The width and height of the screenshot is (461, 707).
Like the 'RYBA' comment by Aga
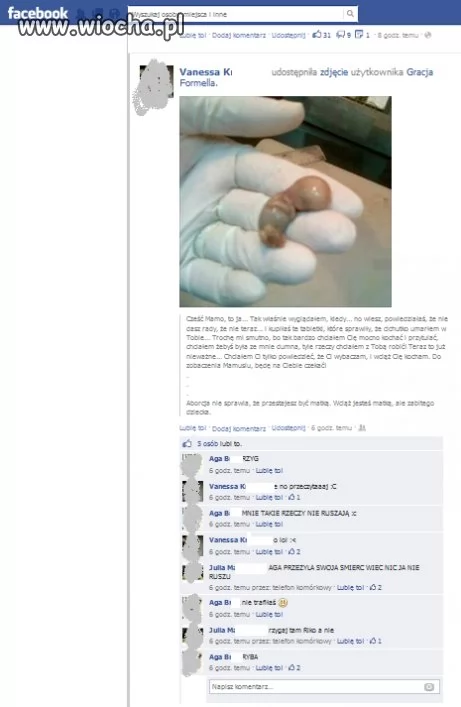pyautogui.click(x=269, y=668)
